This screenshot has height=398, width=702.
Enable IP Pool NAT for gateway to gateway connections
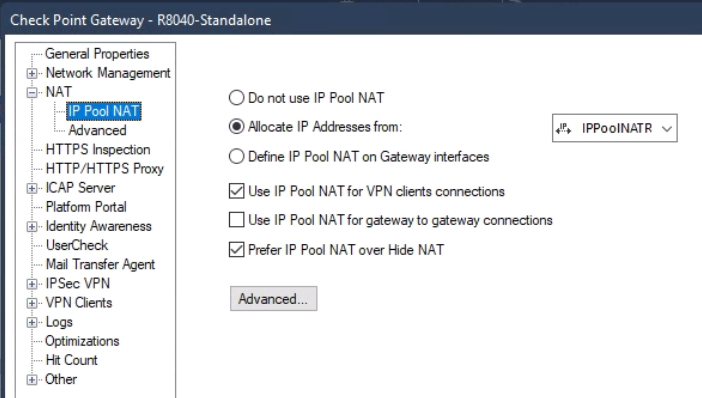click(x=236, y=220)
